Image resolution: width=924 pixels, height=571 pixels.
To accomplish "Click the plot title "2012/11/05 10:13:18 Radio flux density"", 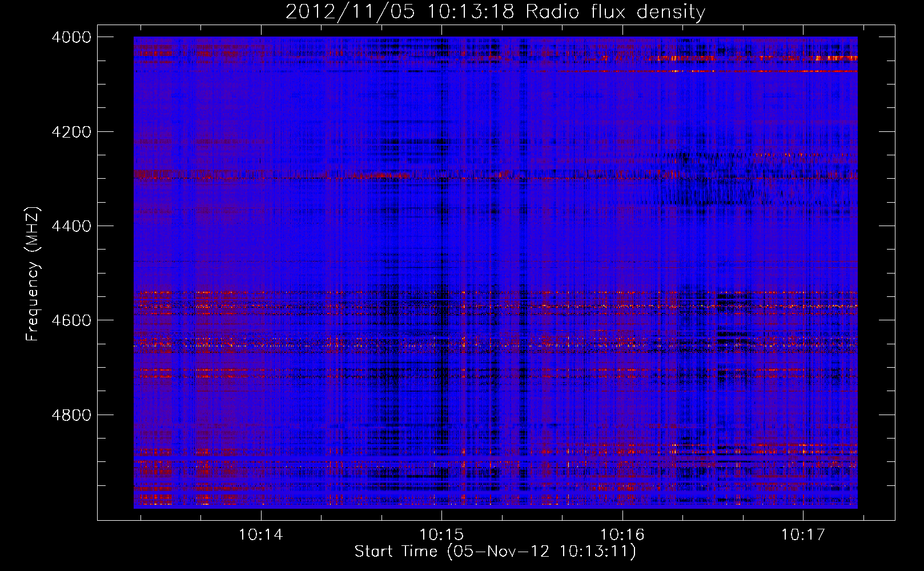I will click(x=495, y=12).
